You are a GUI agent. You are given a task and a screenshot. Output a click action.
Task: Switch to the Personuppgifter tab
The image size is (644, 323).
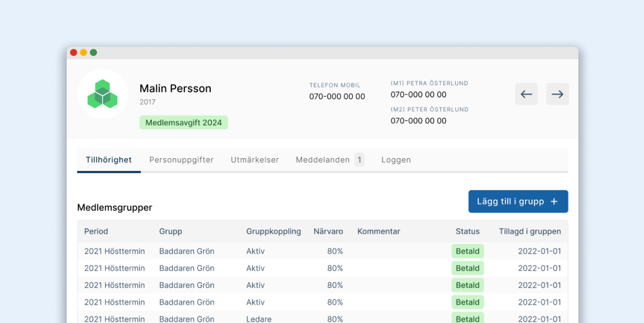[x=181, y=160]
